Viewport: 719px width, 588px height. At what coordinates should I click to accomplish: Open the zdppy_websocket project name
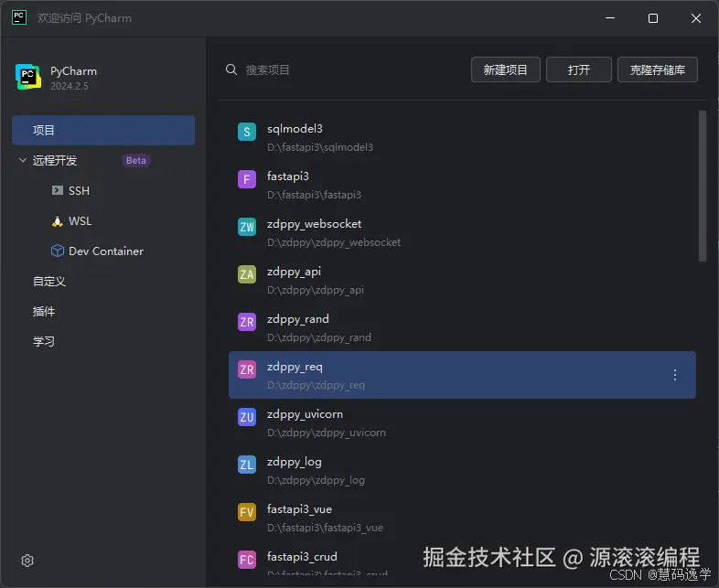click(314, 224)
